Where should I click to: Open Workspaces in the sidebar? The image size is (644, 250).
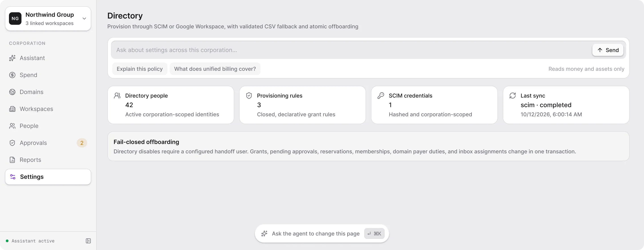click(x=48, y=109)
